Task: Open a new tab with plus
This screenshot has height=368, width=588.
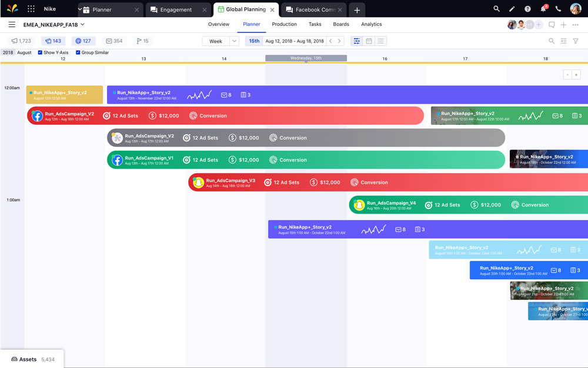Action: [357, 10]
